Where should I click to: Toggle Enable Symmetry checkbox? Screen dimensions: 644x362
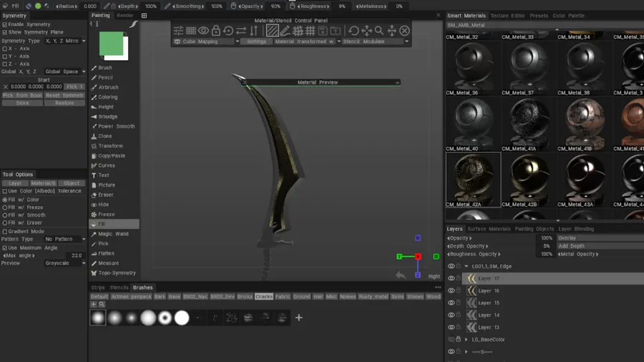click(x=5, y=24)
